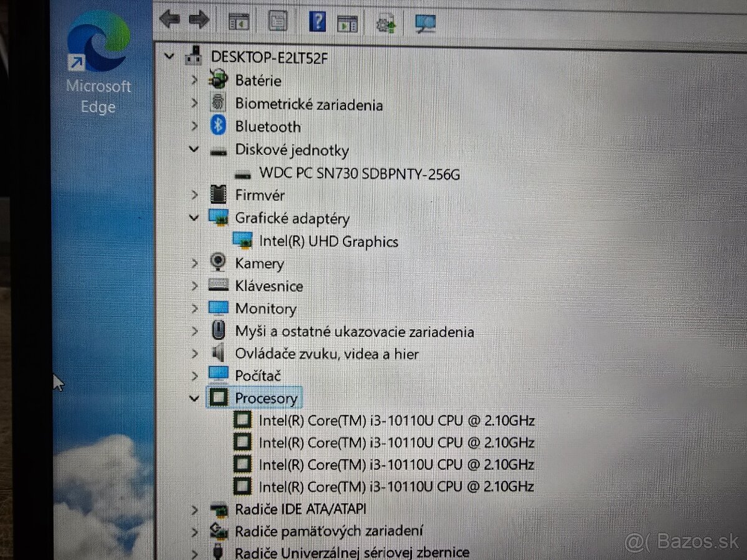The width and height of the screenshot is (747, 560).
Task: Click the Batérie battery icon
Action: pyautogui.click(x=218, y=79)
